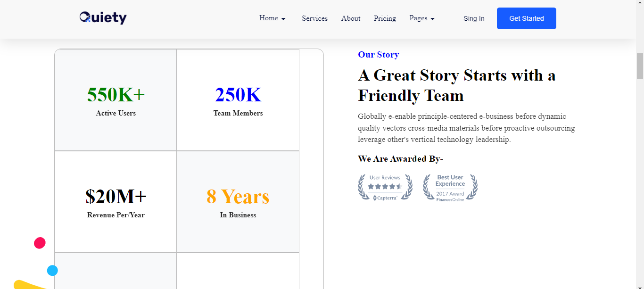644x289 pixels.
Task: Go to the About page
Action: [x=351, y=18]
